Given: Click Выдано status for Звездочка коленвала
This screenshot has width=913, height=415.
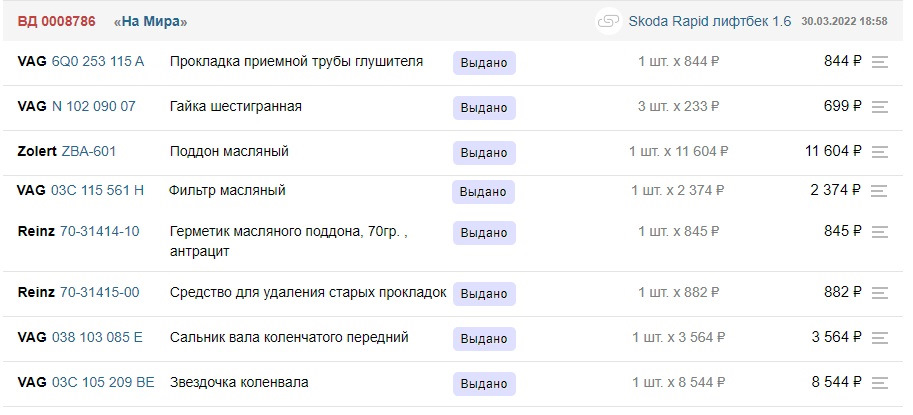Looking at the screenshot, I should coord(484,384).
